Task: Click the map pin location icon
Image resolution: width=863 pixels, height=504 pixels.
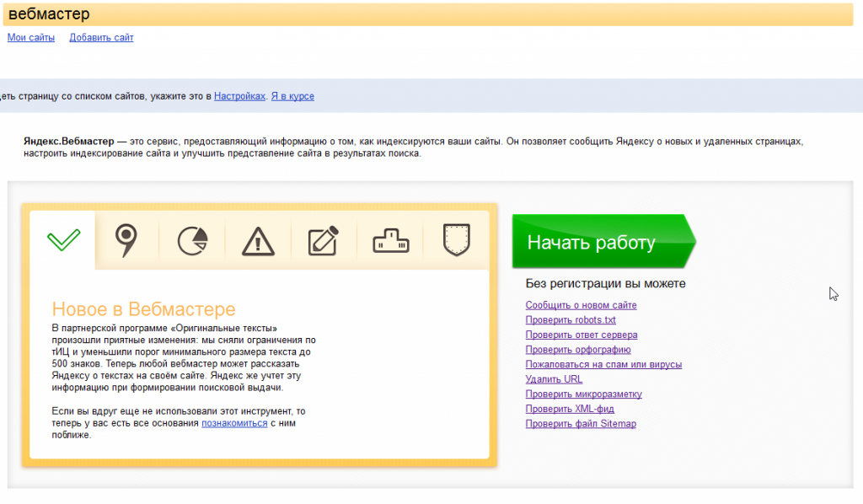Action: [126, 240]
